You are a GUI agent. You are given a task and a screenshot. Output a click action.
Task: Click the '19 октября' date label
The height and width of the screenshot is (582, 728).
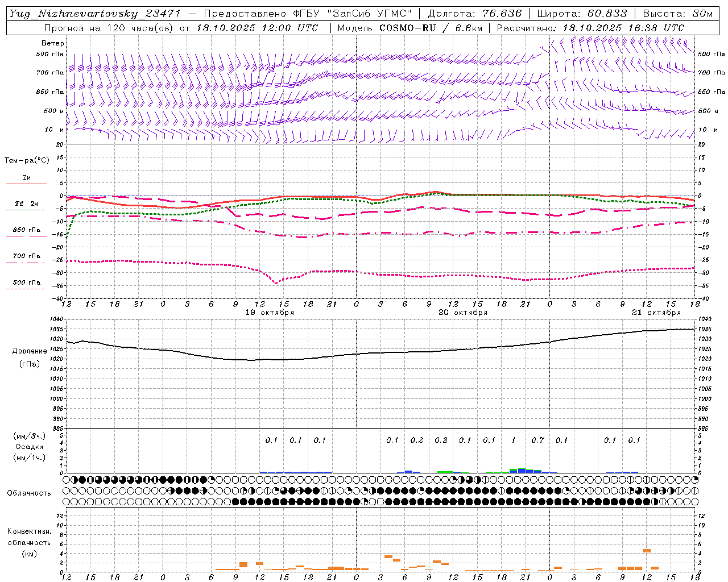tap(270, 313)
